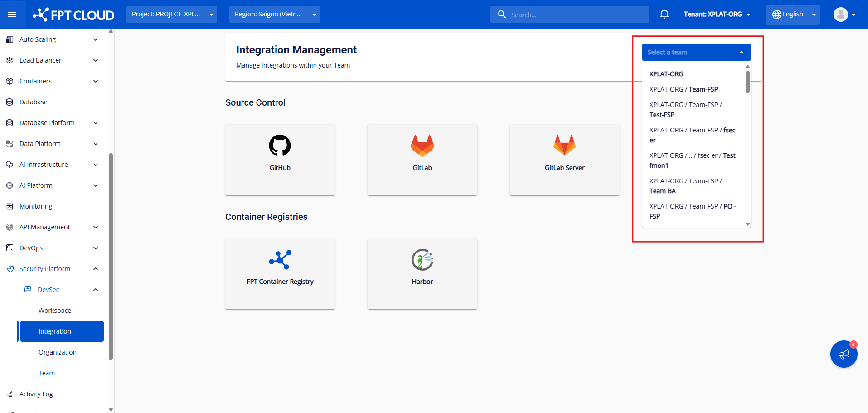Select the Harbor registry card
The height and width of the screenshot is (413, 868).
[x=422, y=273]
